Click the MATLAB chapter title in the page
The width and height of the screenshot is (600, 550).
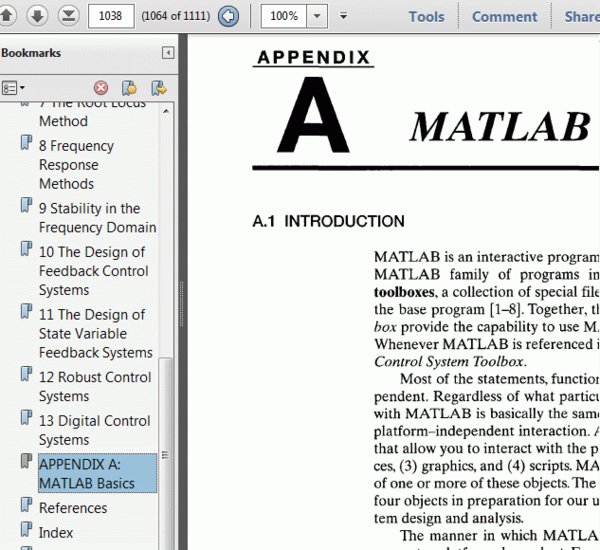(x=500, y=127)
